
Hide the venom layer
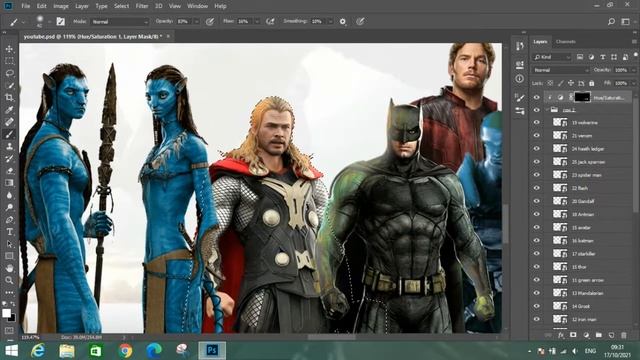click(536, 136)
